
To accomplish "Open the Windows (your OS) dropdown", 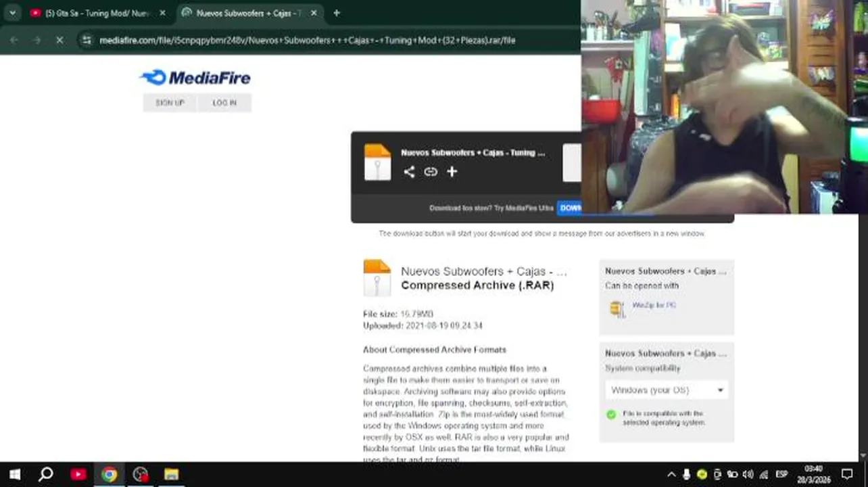I will click(667, 390).
